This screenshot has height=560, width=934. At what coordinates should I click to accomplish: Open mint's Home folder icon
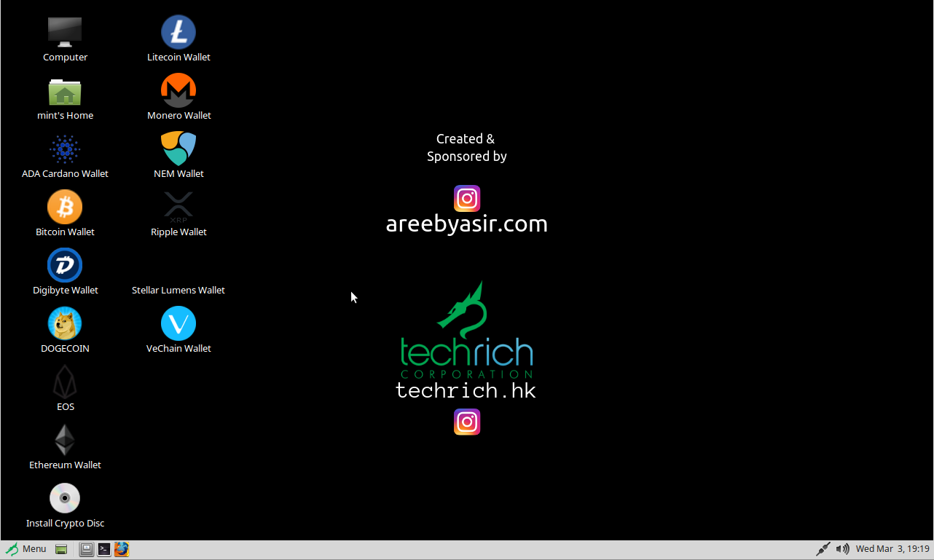click(65, 91)
